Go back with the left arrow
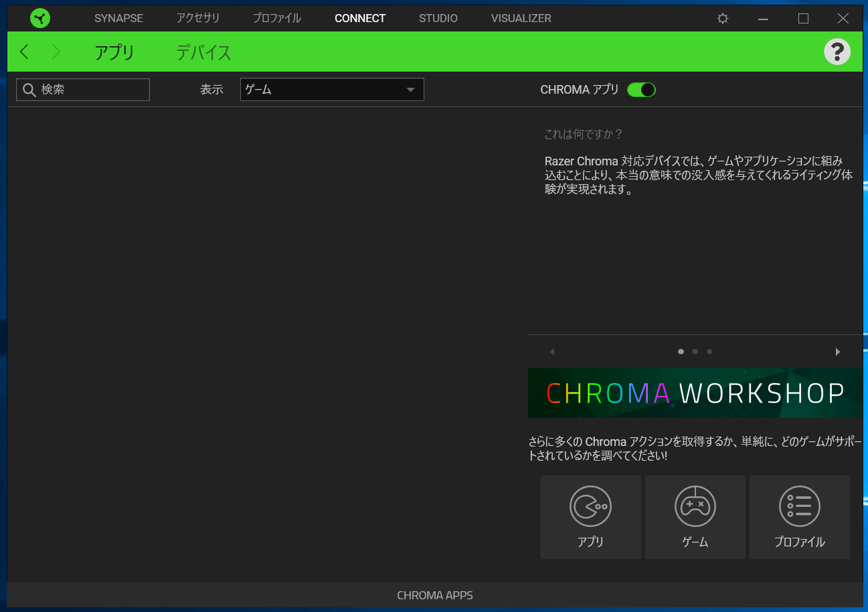This screenshot has width=868, height=612. point(24,52)
